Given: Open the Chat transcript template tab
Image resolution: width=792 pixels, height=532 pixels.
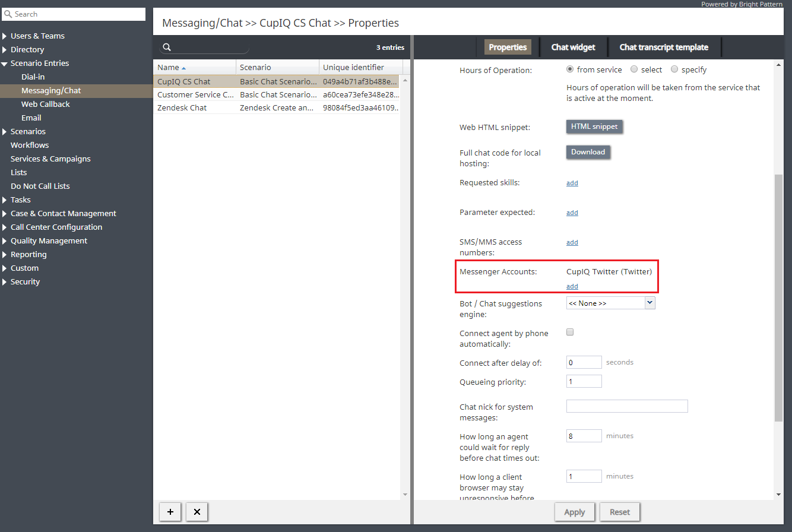Looking at the screenshot, I should pos(664,47).
